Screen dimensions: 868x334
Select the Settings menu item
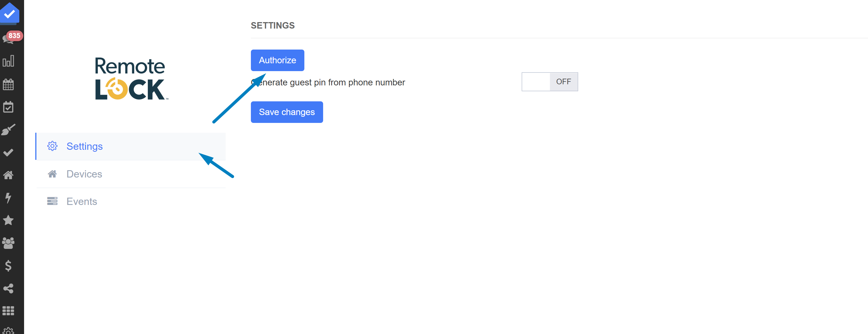tap(84, 146)
